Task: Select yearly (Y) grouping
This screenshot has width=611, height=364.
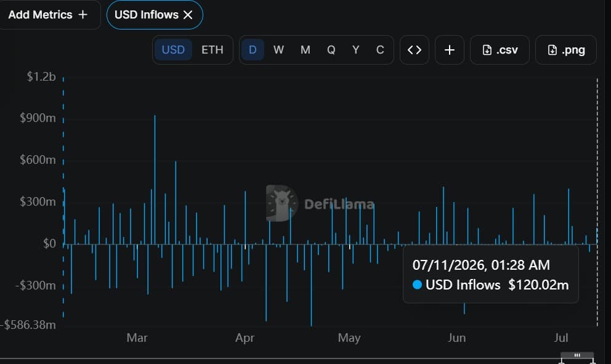Action: (x=355, y=50)
